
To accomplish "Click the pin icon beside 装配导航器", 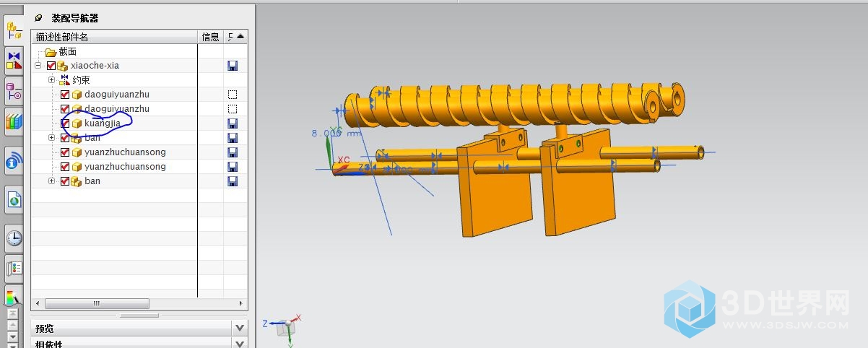I will point(38,18).
